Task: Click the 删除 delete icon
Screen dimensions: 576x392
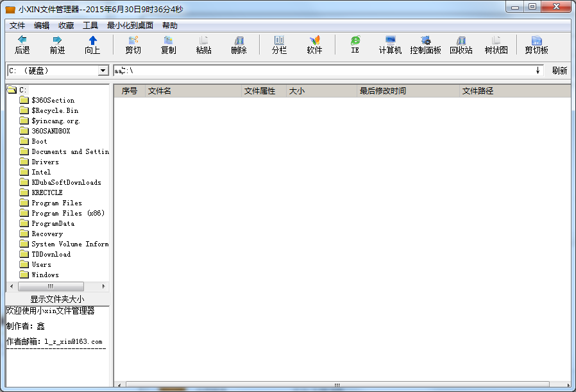Action: [239, 40]
